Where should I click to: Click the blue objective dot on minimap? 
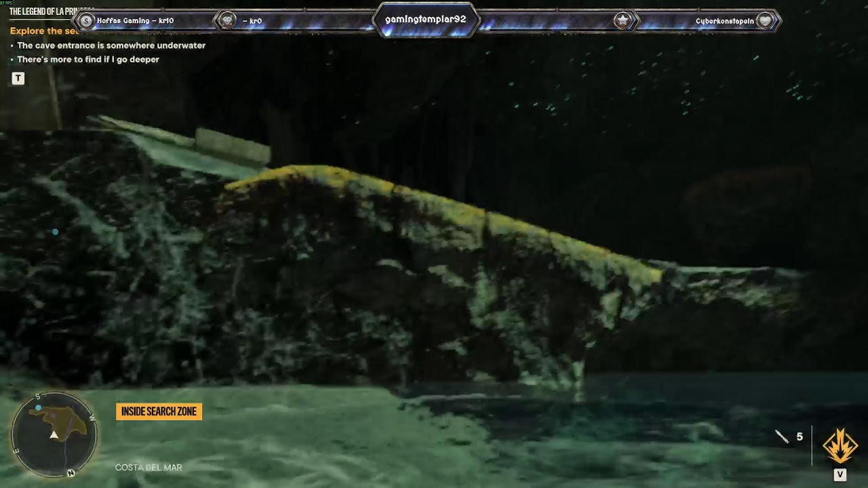[39, 408]
